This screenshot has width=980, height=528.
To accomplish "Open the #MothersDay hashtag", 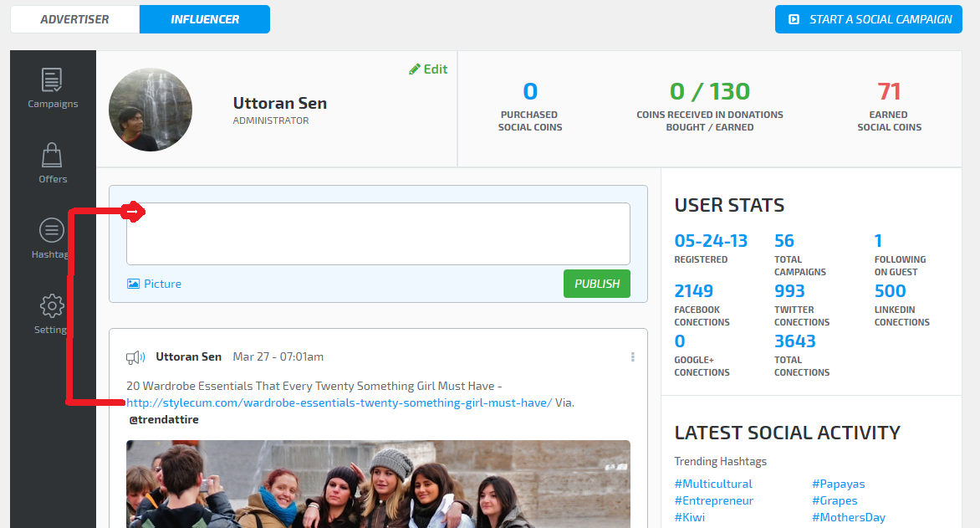I will pos(849,517).
